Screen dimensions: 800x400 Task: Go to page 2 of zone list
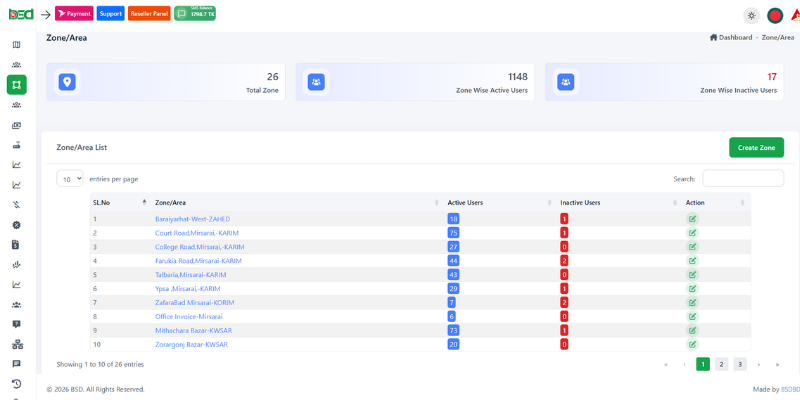coord(721,364)
